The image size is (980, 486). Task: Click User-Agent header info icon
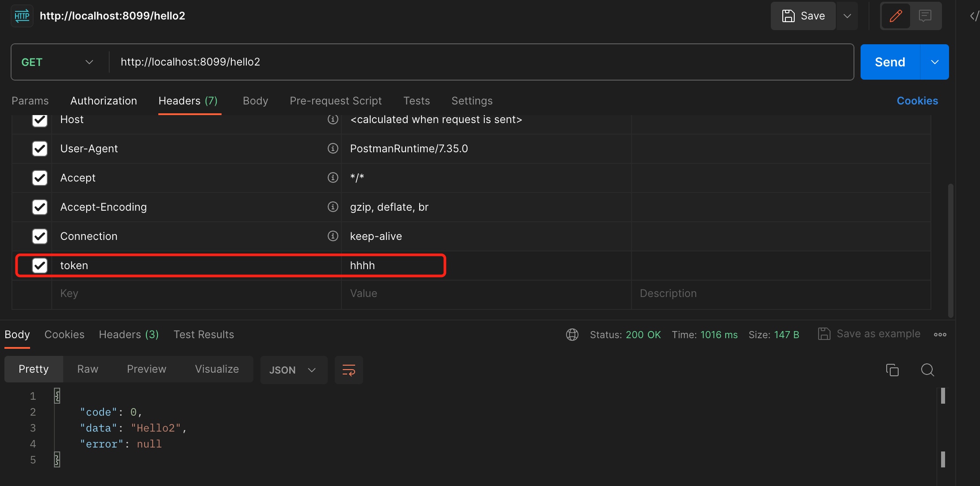tap(333, 148)
